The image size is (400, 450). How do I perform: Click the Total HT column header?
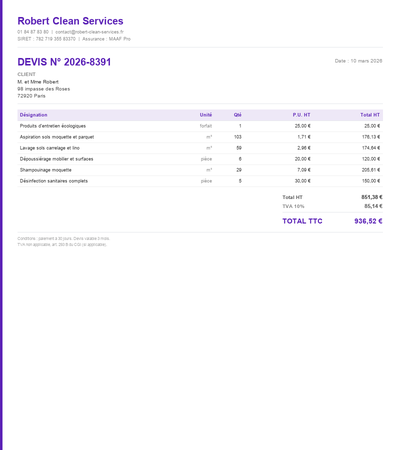click(370, 115)
